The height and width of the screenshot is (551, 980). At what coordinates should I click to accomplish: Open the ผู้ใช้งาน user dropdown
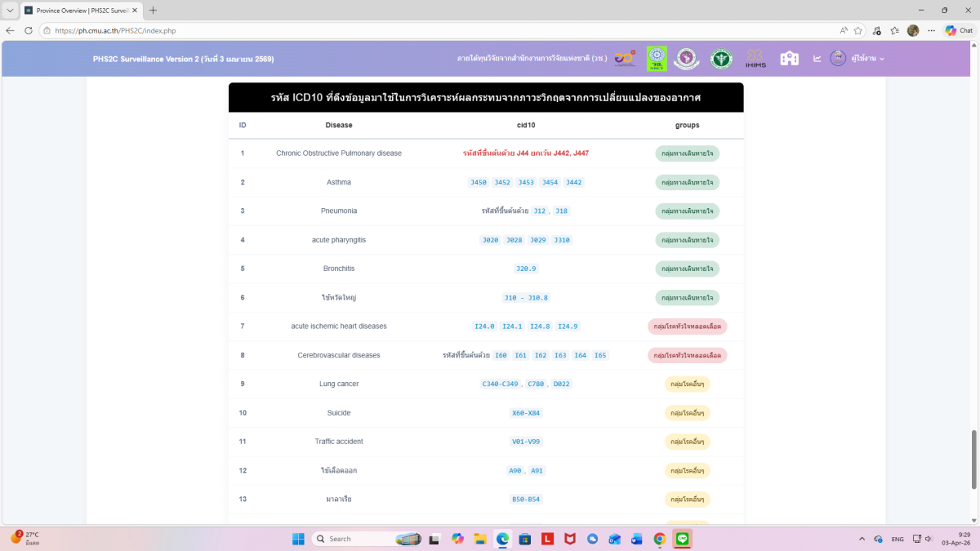(x=857, y=59)
